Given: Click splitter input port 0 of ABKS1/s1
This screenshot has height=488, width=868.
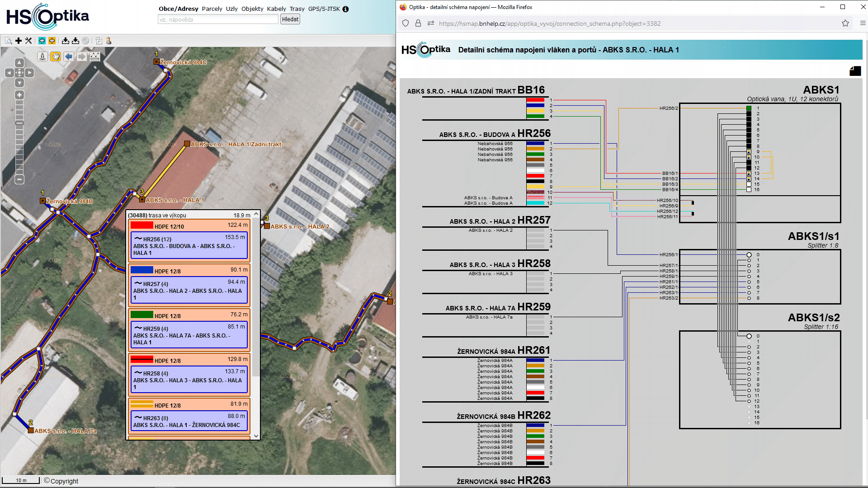Looking at the screenshot, I should (749, 255).
